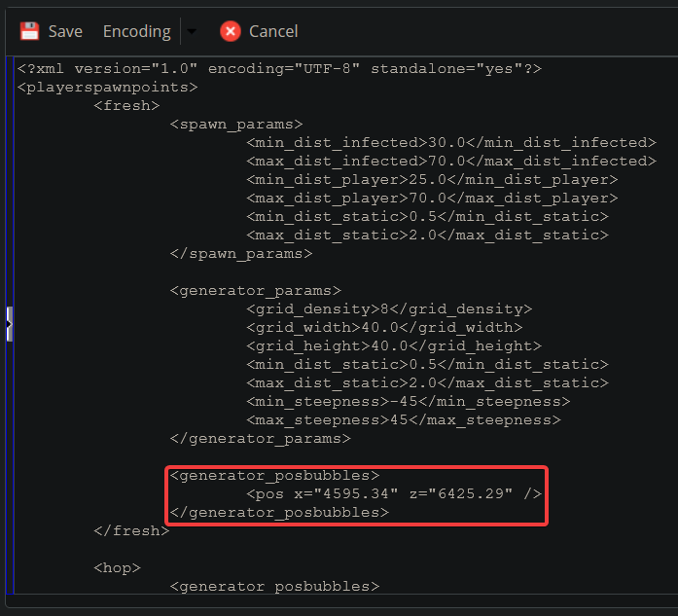Screen dimensions: 678x616
Task: Click the grid_density value line
Action: coord(389,309)
